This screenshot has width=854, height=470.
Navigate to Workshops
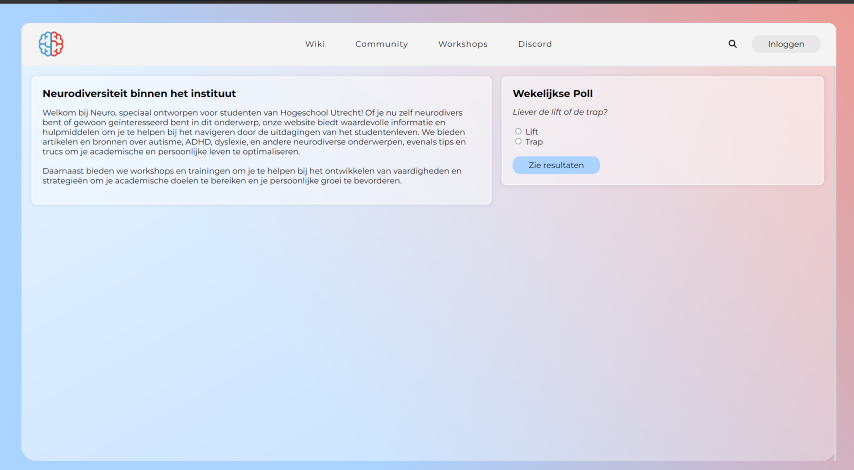462,44
